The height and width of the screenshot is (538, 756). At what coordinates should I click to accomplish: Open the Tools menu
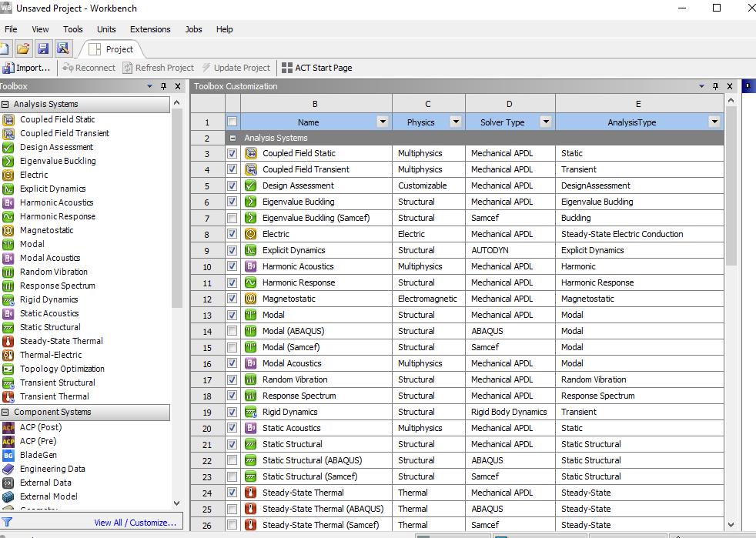pos(73,29)
